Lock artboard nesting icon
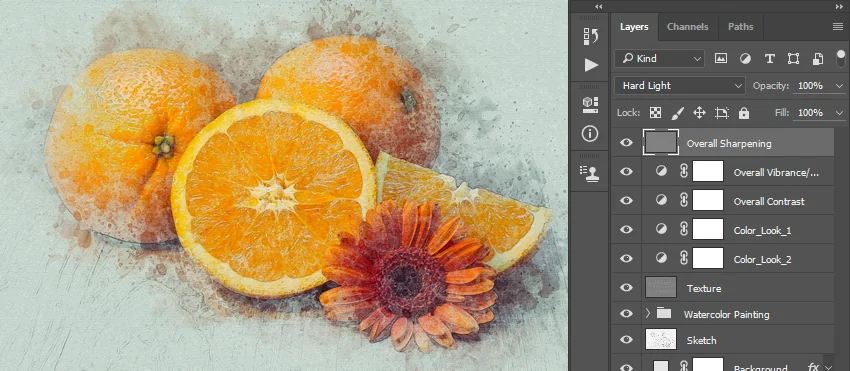Image resolution: width=850 pixels, height=371 pixels. click(722, 113)
